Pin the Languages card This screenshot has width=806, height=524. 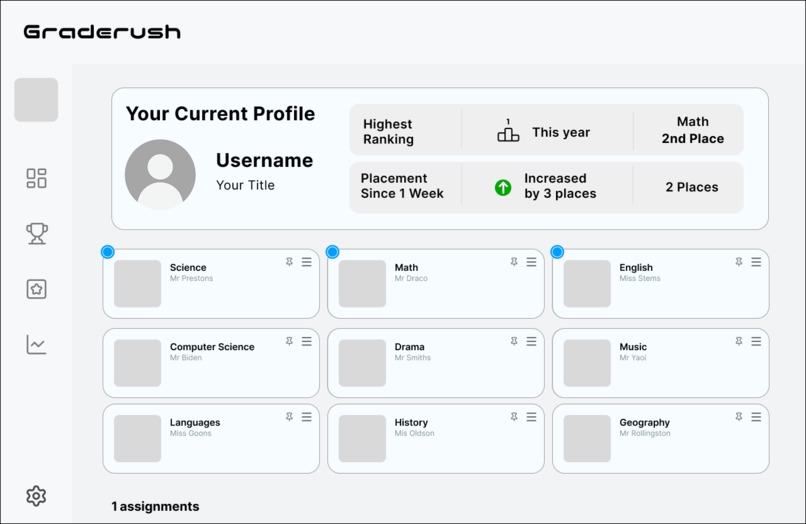[x=289, y=417]
